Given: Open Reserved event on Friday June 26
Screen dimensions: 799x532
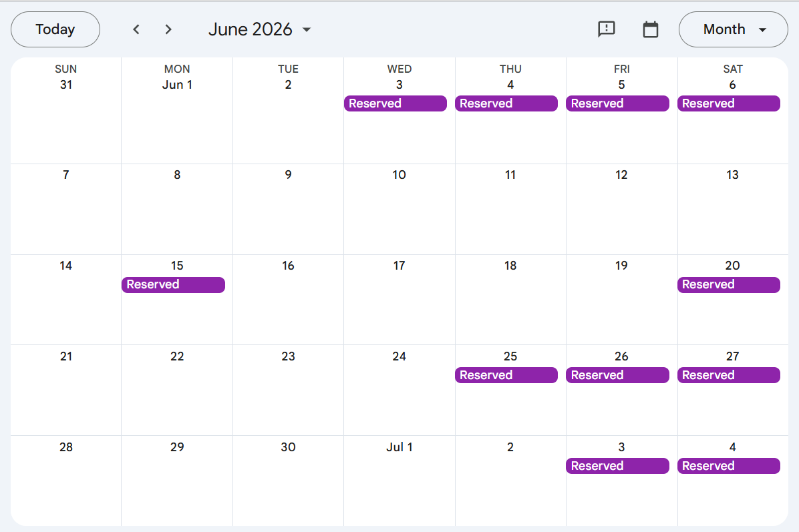Looking at the screenshot, I should (617, 375).
